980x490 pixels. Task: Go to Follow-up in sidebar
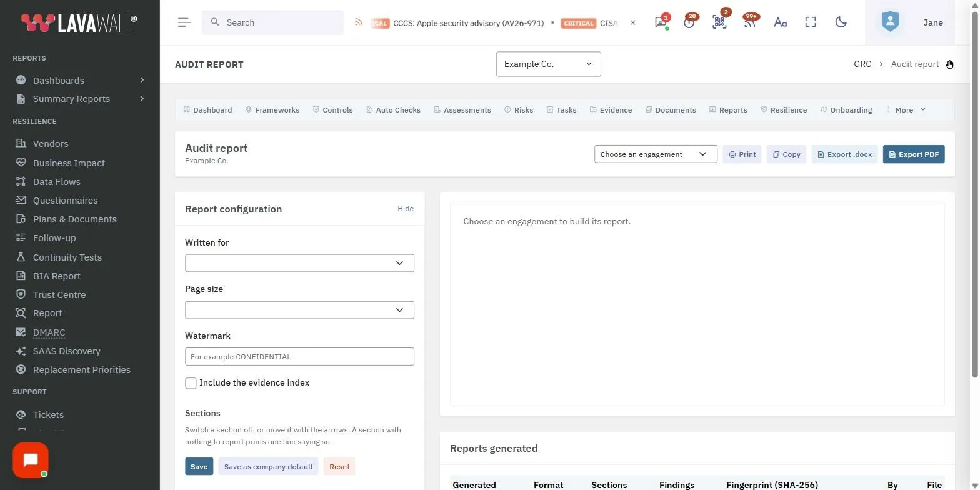pos(54,238)
